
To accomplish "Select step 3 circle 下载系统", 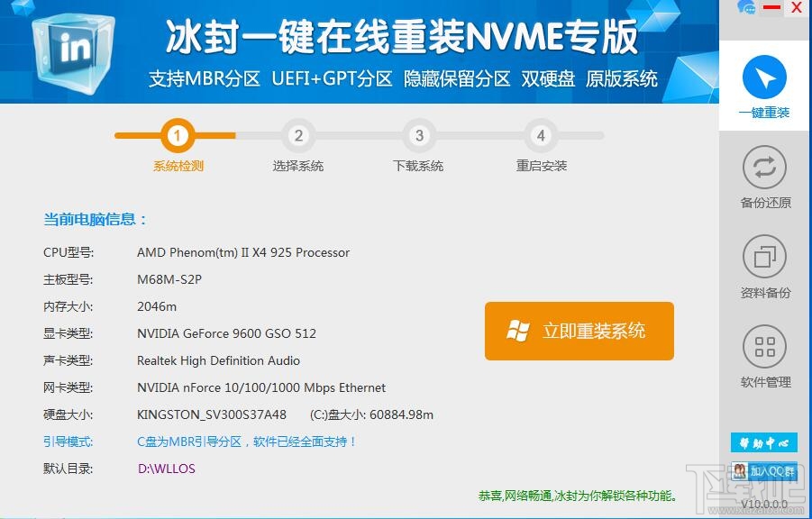I will tap(419, 136).
